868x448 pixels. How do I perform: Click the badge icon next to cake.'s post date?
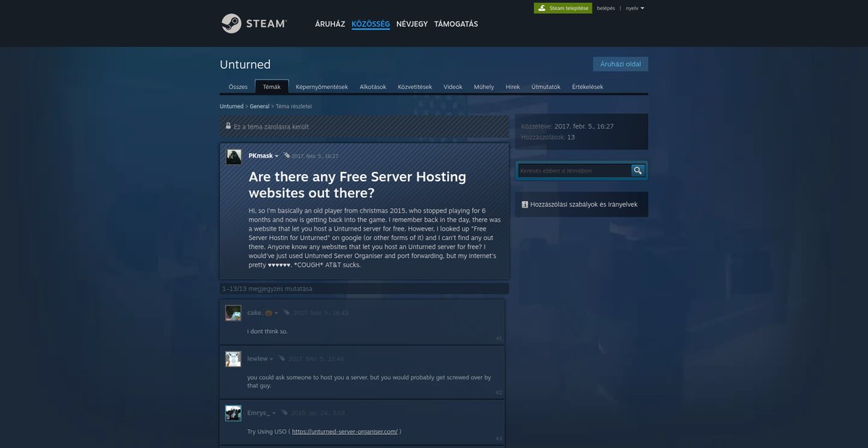(x=286, y=313)
